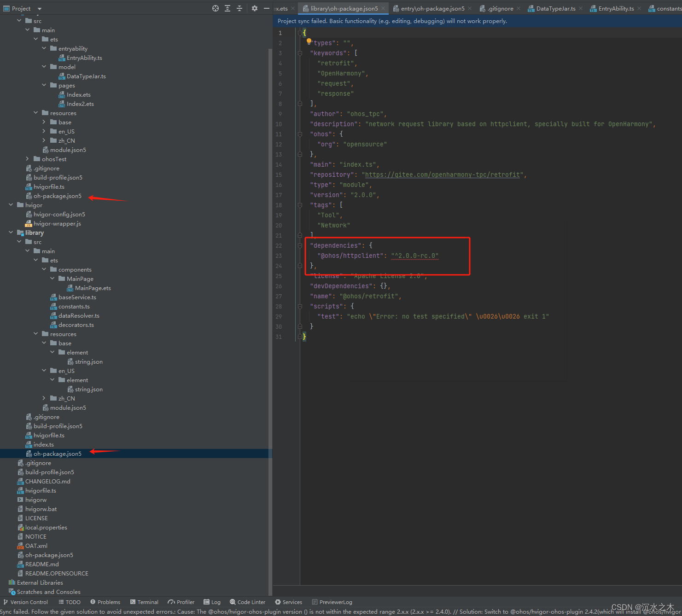Open the Version Control tool window
The width and height of the screenshot is (682, 616).
(x=26, y=602)
